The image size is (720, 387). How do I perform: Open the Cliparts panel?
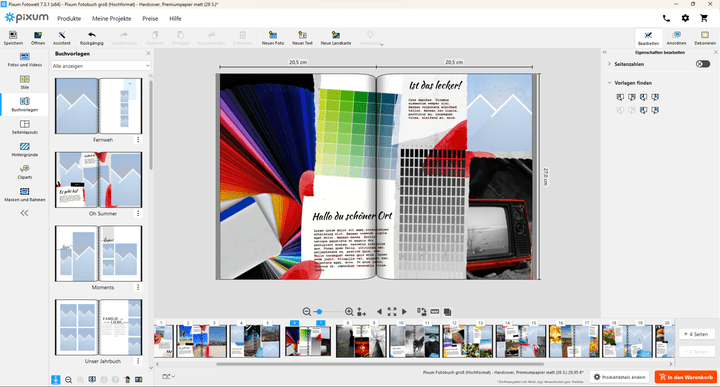(25, 172)
